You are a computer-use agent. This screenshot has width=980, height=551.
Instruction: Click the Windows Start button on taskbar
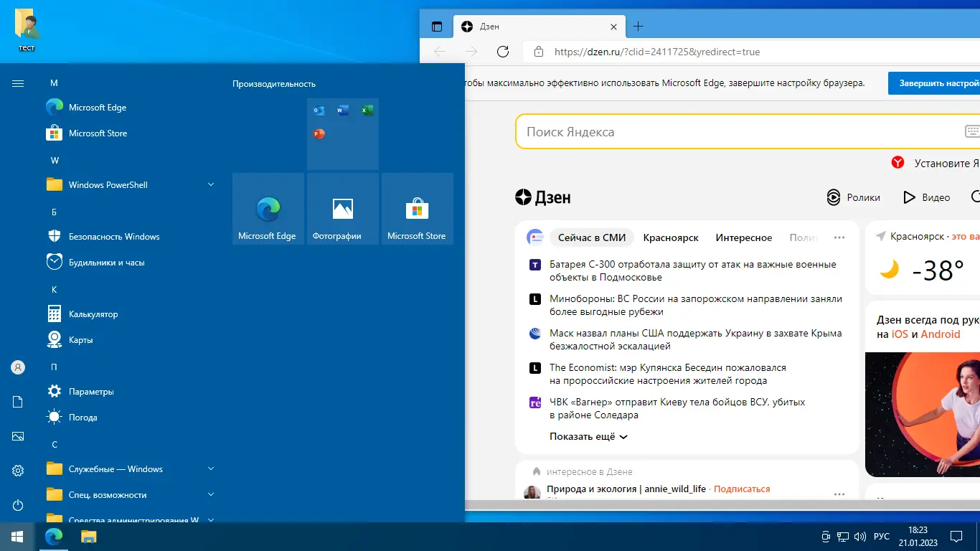point(17,537)
